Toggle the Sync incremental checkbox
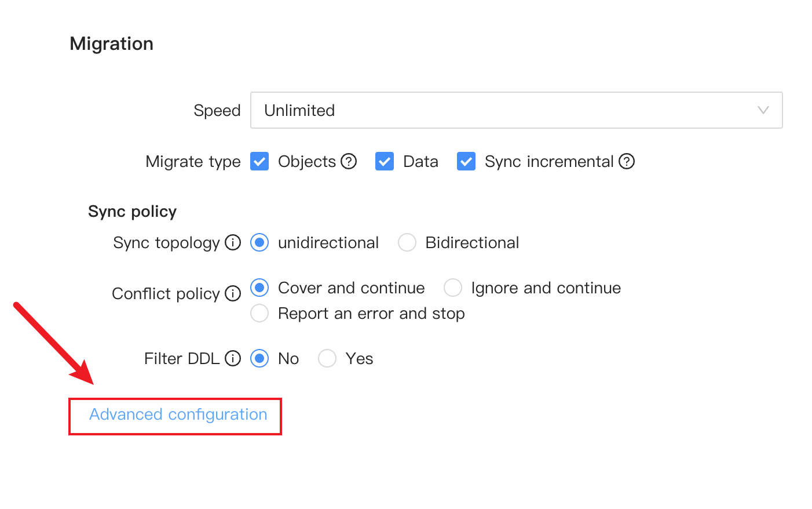Viewport: 812px width, 509px height. point(466,161)
